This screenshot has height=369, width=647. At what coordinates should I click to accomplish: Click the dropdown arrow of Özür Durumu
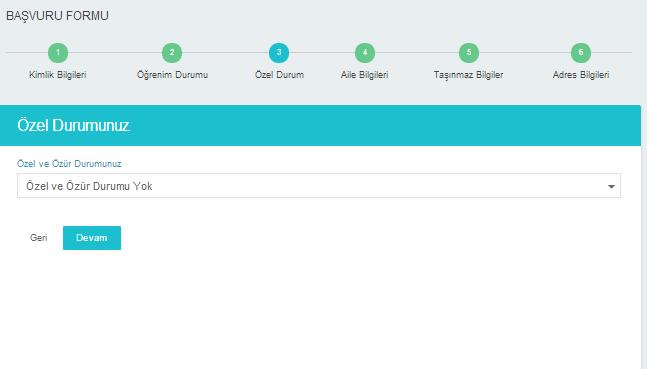pyautogui.click(x=611, y=187)
